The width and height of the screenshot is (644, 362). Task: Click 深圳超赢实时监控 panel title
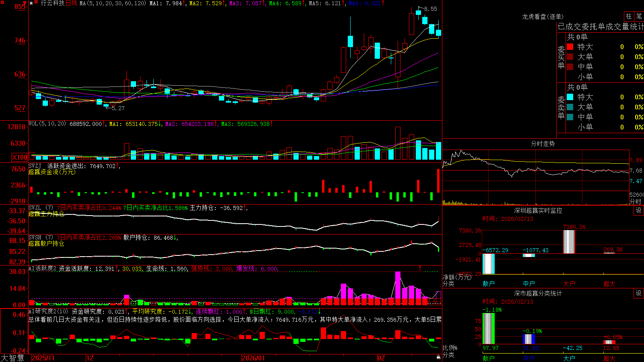538,210
